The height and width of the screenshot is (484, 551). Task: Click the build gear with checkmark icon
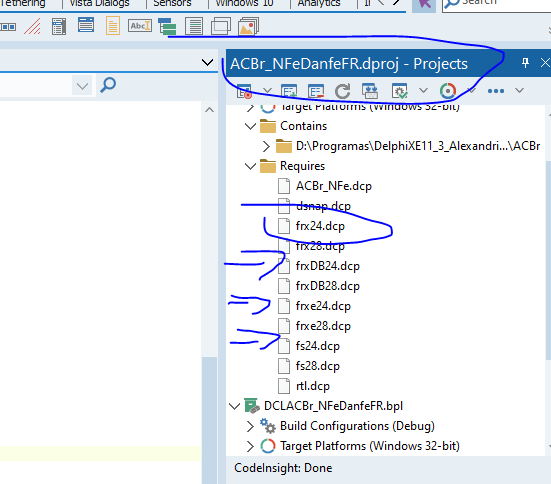(x=400, y=91)
